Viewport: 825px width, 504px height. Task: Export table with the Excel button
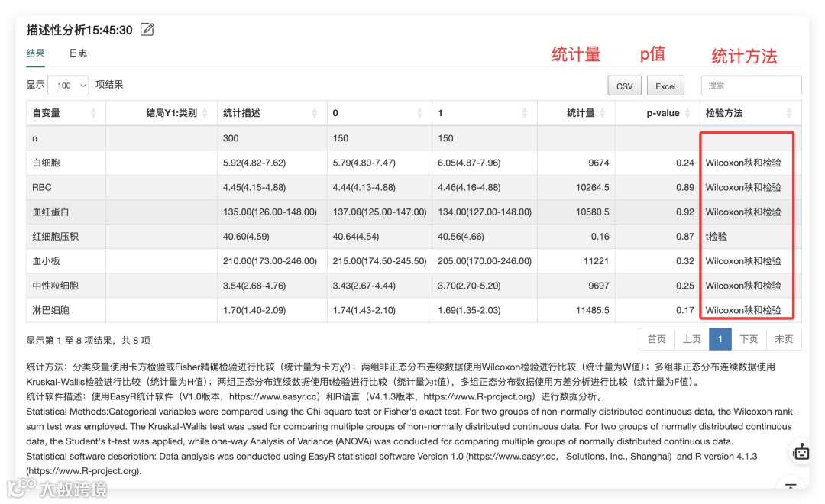pos(665,86)
